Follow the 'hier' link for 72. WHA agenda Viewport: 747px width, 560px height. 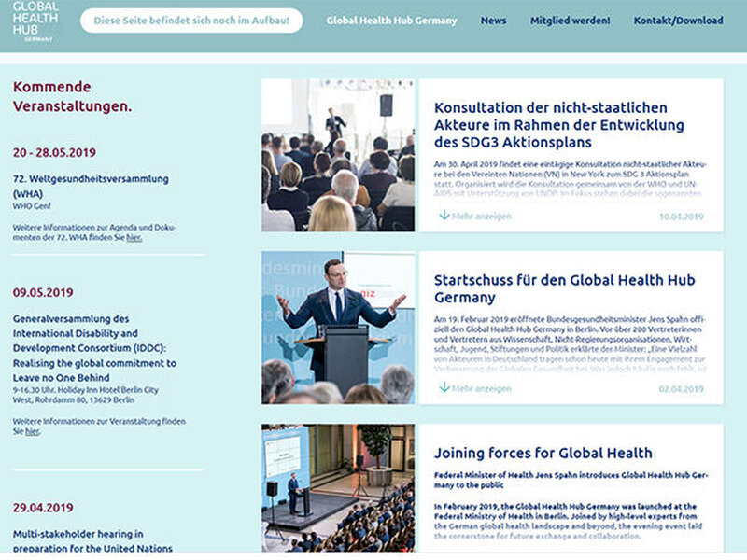coord(134,237)
